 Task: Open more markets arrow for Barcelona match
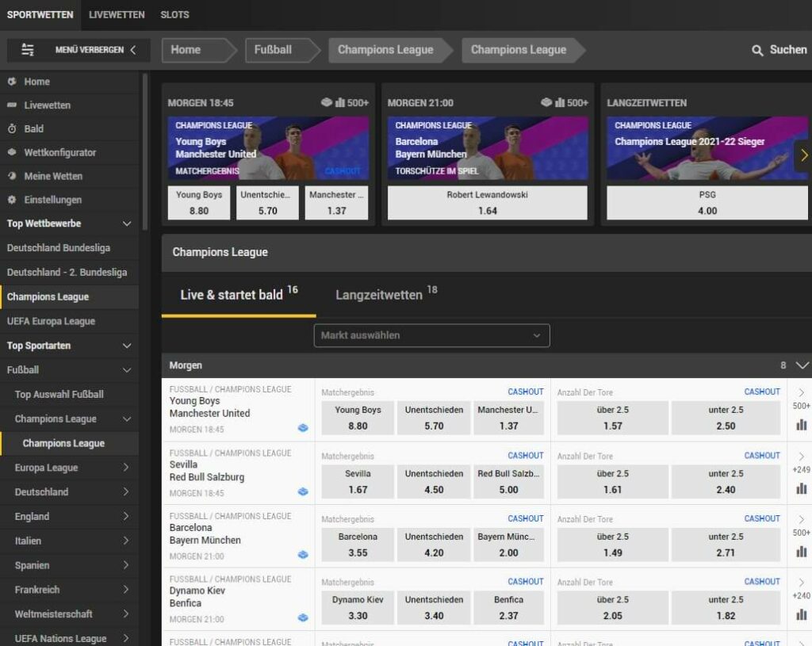coord(801,520)
